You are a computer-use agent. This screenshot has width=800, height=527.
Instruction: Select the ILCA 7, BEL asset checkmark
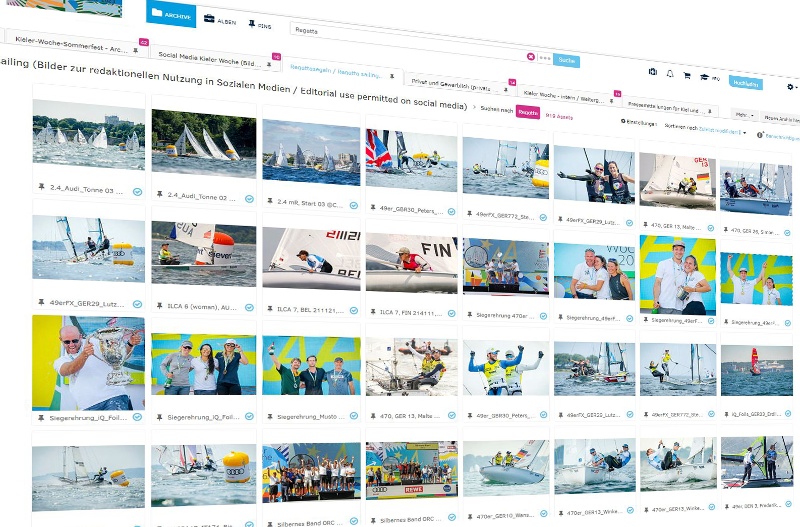(354, 311)
